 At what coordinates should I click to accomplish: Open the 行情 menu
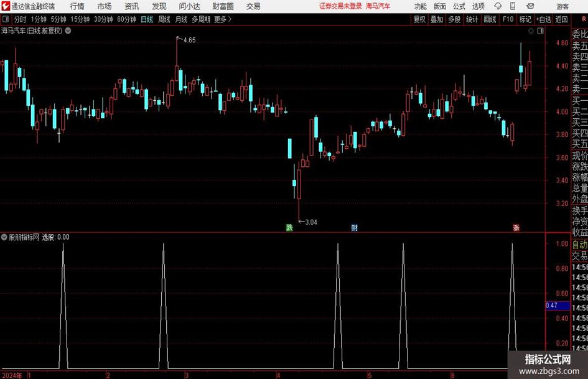pyautogui.click(x=77, y=6)
